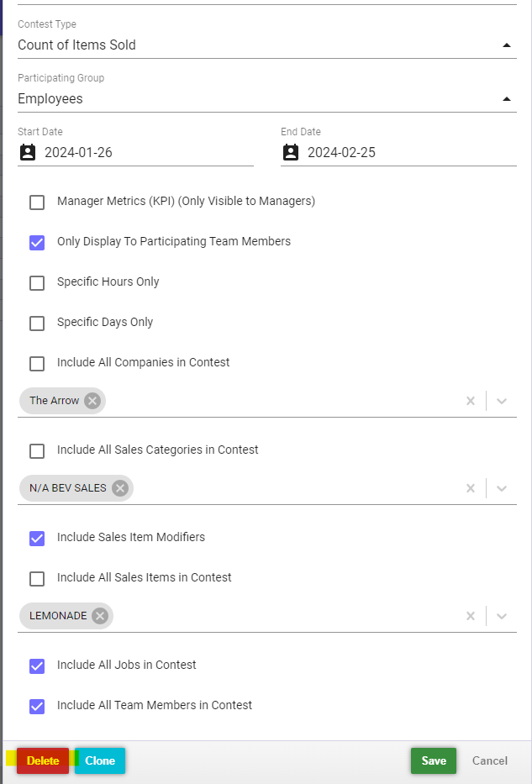
Task: Expand the companies list chevron
Action: [x=502, y=401]
